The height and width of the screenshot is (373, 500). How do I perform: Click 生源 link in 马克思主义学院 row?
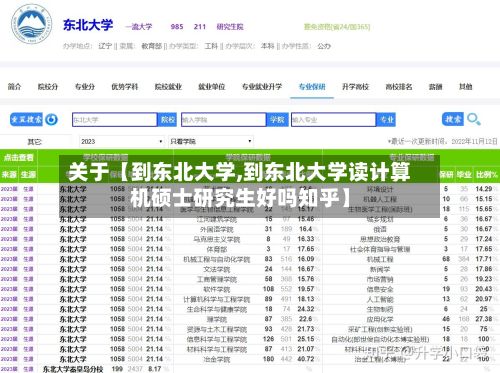[28, 239]
